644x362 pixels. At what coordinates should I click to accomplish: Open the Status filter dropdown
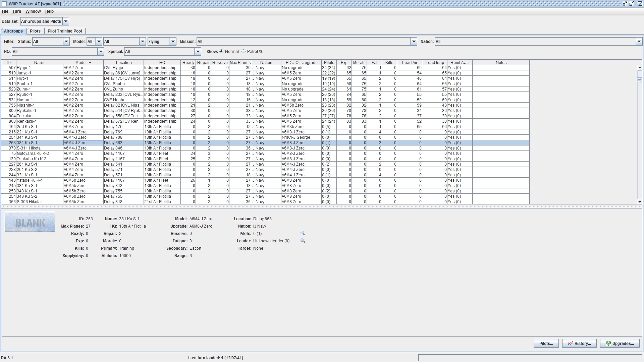(66, 42)
